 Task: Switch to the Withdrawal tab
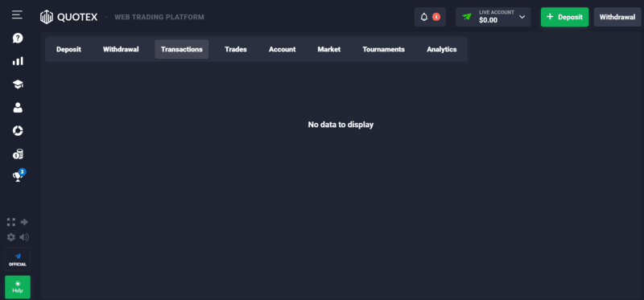tap(121, 49)
